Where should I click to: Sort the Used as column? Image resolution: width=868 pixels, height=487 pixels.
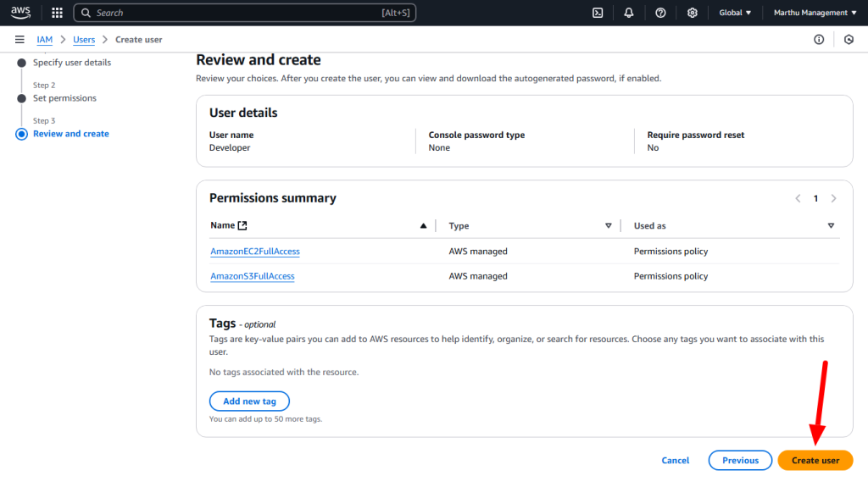pyautogui.click(x=831, y=226)
